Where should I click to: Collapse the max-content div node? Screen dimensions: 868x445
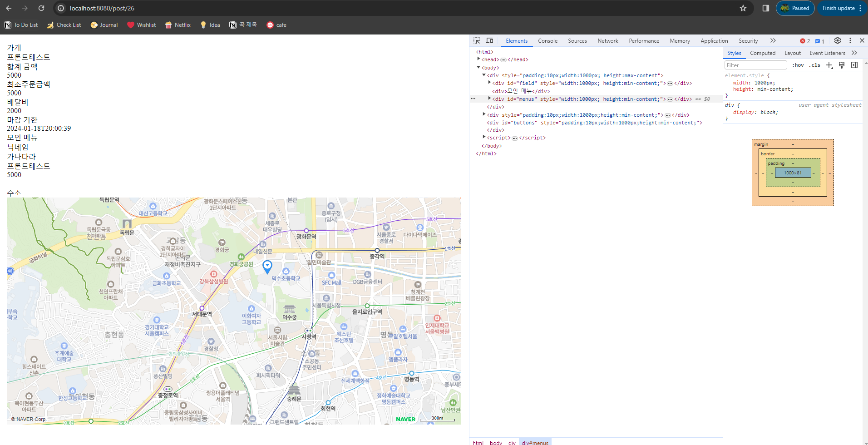[x=484, y=75]
